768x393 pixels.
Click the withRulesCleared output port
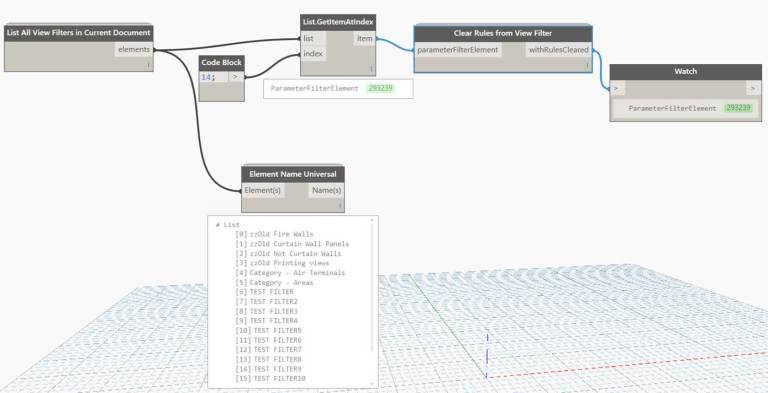click(x=559, y=50)
